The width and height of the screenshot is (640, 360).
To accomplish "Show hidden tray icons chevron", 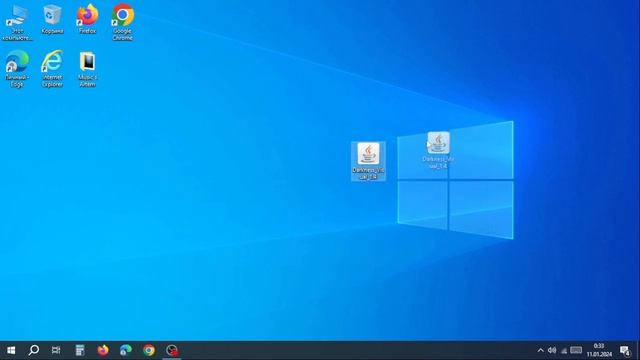I will tap(540, 350).
